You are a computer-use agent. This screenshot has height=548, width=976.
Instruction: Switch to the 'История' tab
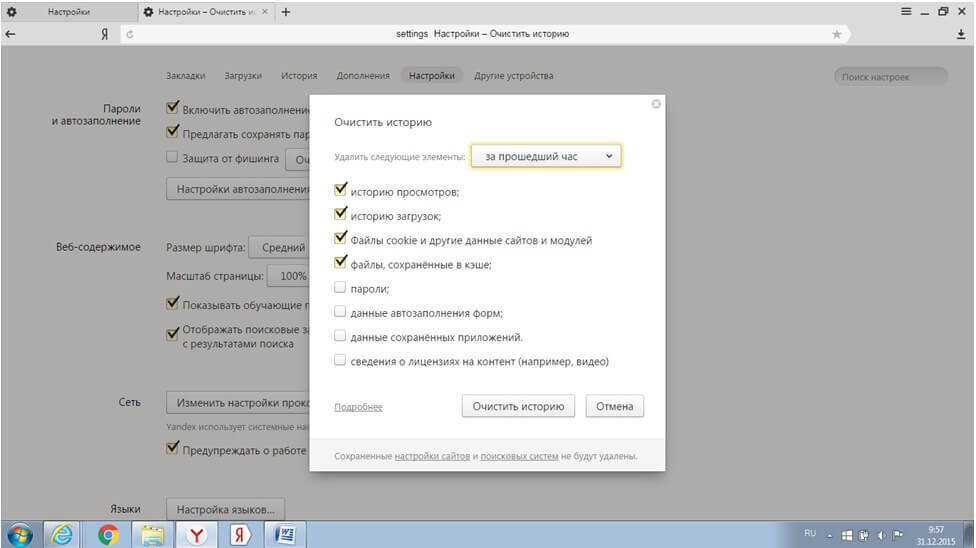point(299,76)
